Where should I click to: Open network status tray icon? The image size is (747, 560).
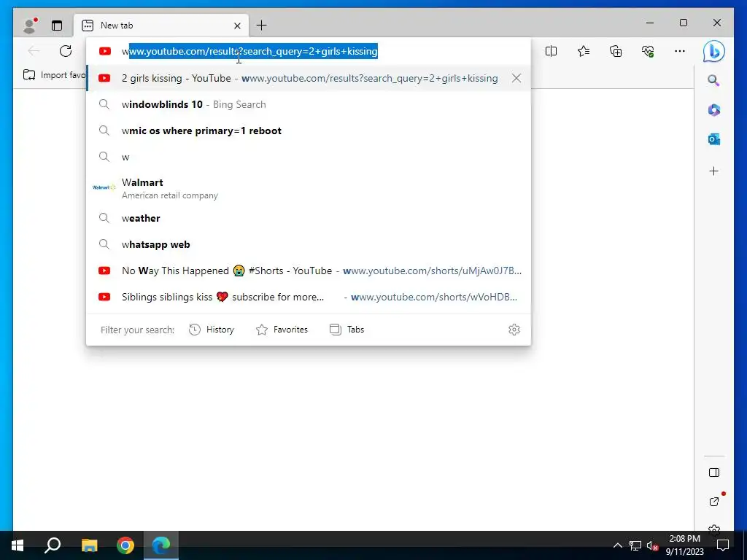[x=635, y=545]
